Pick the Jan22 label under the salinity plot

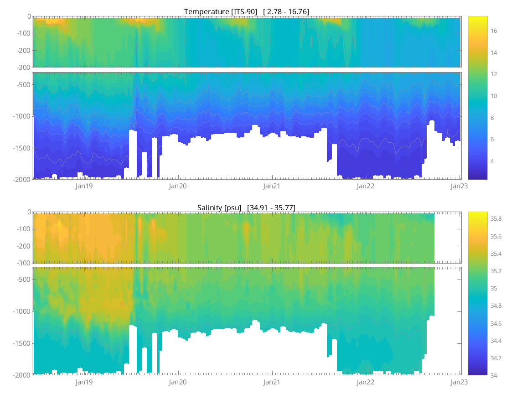[x=366, y=382]
